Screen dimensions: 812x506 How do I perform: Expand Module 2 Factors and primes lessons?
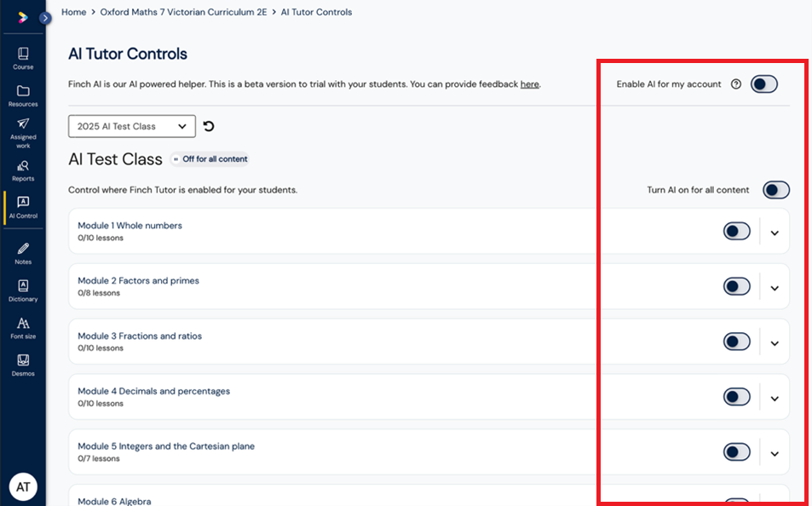point(775,289)
